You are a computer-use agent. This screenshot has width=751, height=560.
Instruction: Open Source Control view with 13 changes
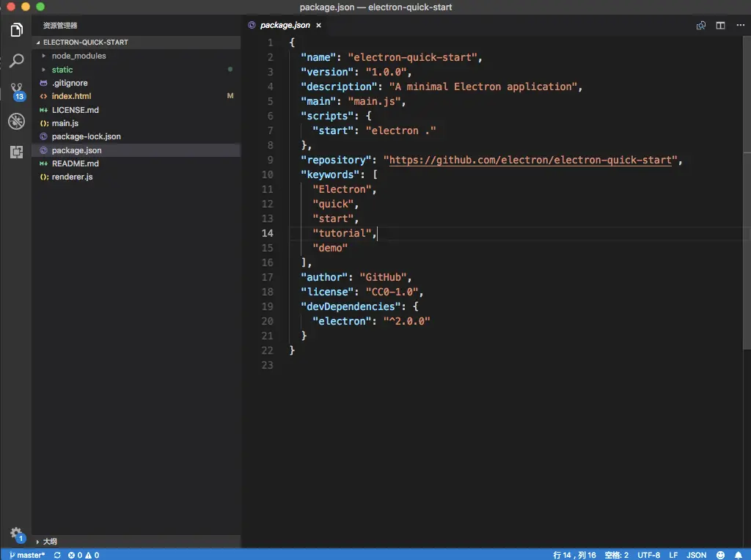pyautogui.click(x=17, y=92)
